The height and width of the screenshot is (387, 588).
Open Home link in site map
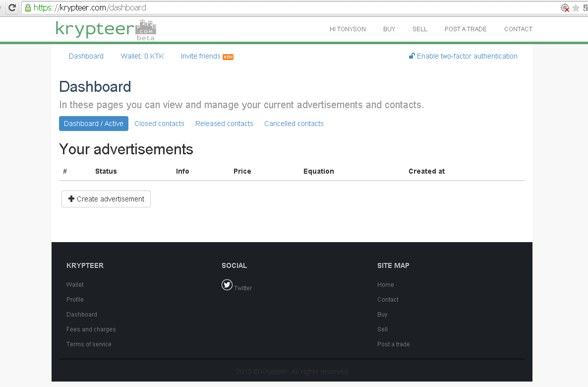tap(386, 284)
